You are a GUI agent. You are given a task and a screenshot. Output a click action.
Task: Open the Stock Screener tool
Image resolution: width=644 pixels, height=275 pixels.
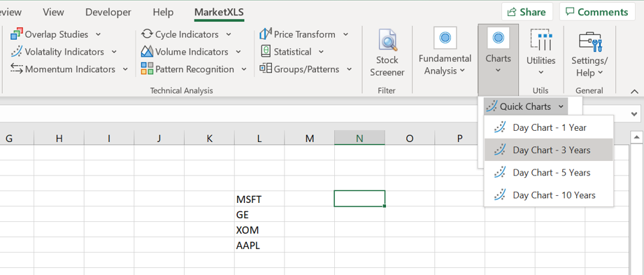(x=387, y=53)
